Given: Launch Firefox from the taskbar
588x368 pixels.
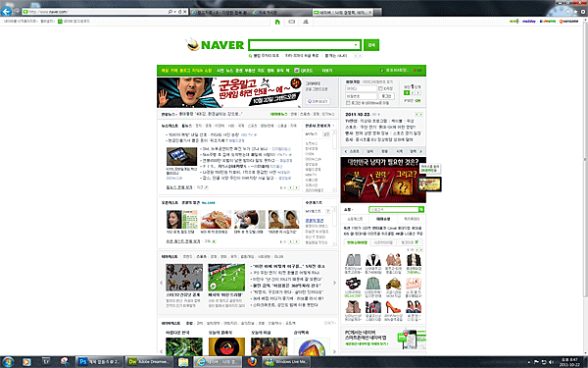Looking at the screenshot, I should pos(252,362).
